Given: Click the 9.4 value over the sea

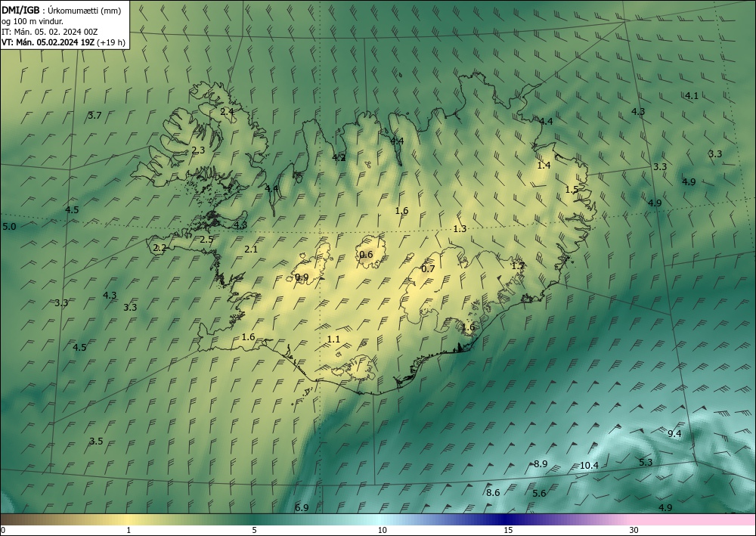Looking at the screenshot, I should [674, 433].
